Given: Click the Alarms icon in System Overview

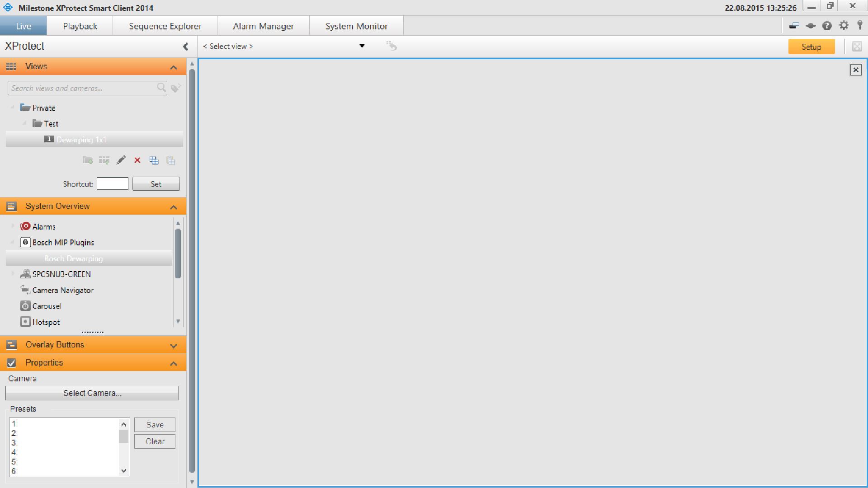Looking at the screenshot, I should pos(25,226).
